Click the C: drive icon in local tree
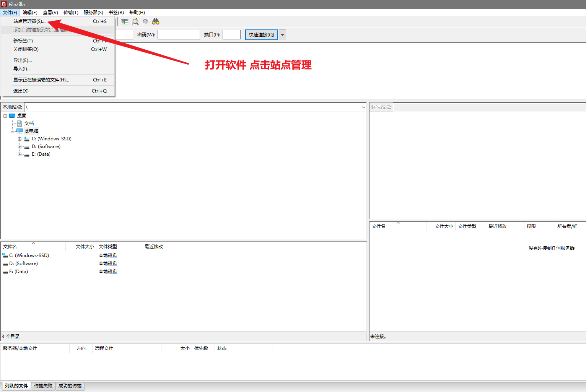Viewport: 586px width, 392px height. pos(27,139)
